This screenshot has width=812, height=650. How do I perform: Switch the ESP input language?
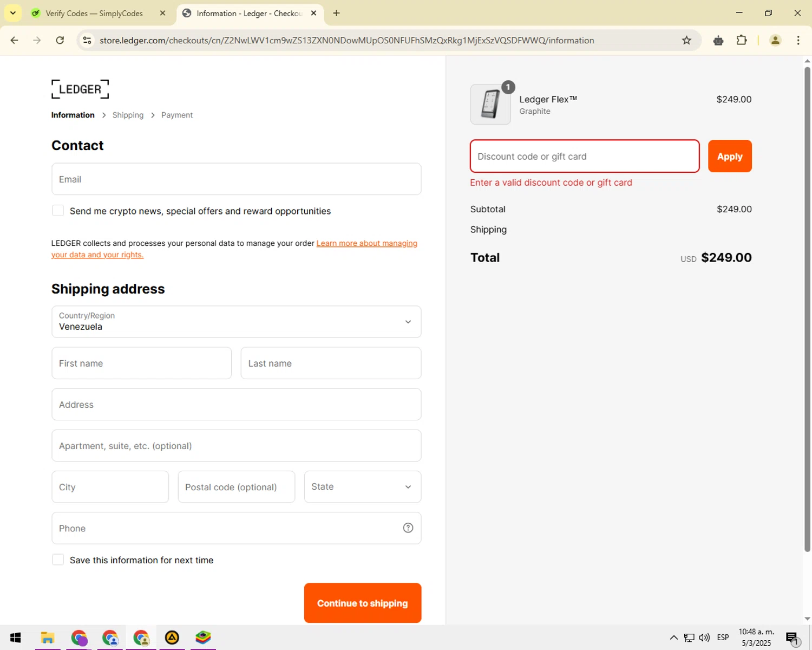point(723,638)
